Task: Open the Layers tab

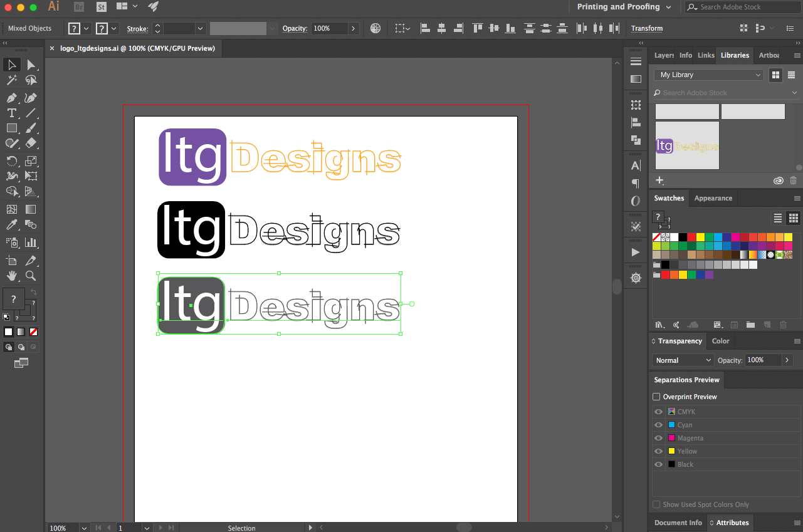Action: pyautogui.click(x=663, y=55)
